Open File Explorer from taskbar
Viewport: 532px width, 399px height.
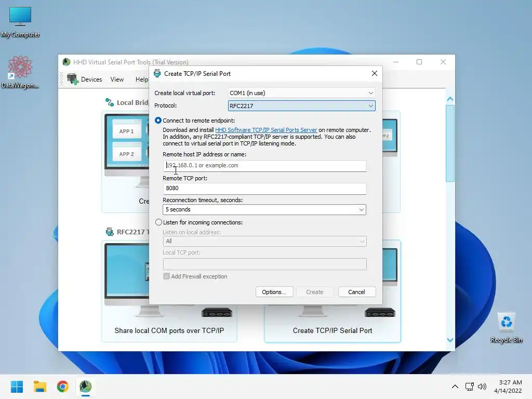(39, 387)
